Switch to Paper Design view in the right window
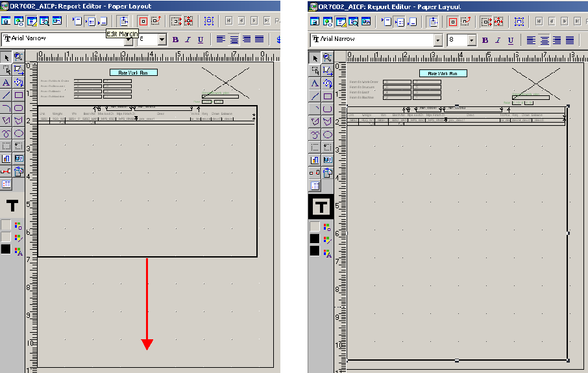 tap(353, 21)
